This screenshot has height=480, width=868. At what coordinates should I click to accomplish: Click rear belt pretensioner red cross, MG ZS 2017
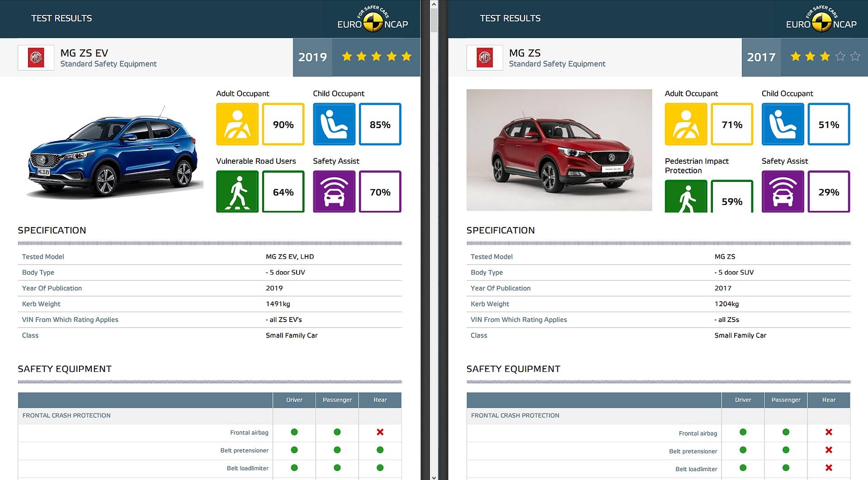pos(829,450)
